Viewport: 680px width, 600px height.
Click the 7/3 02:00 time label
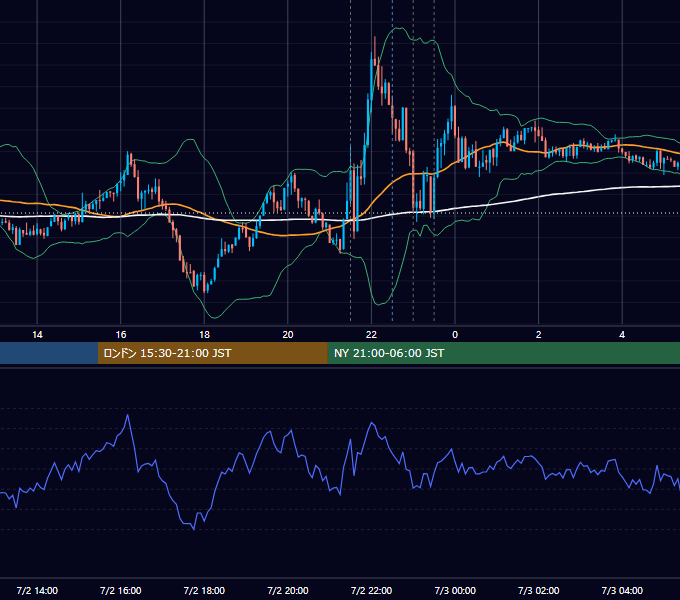coord(539,590)
